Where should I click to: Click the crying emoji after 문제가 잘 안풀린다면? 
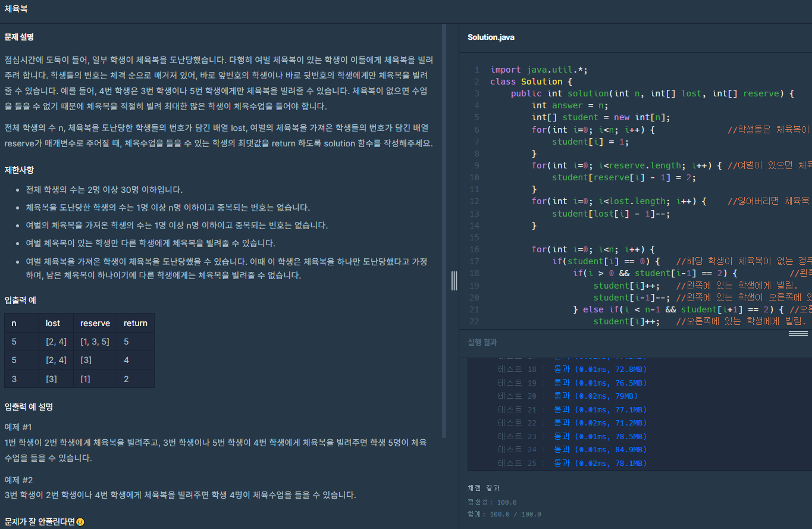80,522
